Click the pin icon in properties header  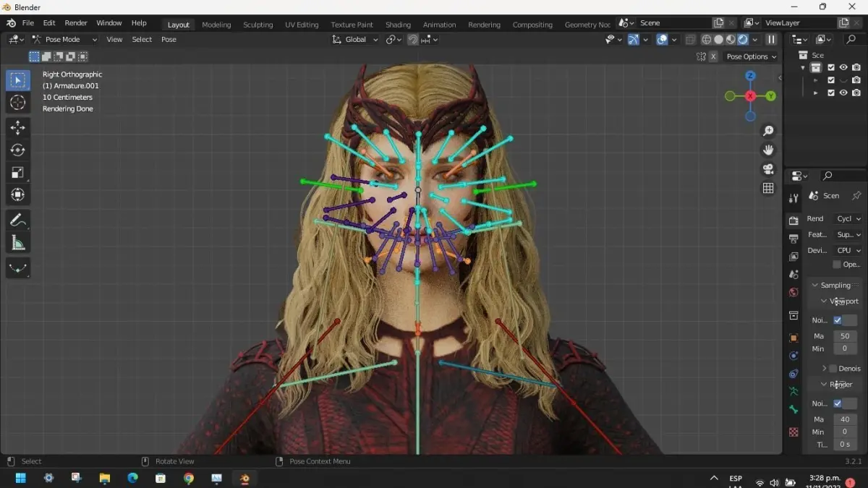point(856,196)
